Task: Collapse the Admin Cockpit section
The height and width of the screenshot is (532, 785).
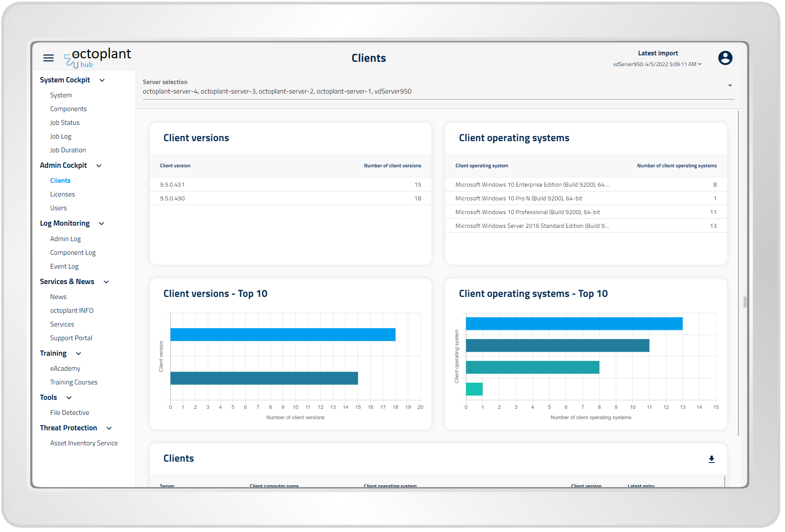Action: (99, 166)
